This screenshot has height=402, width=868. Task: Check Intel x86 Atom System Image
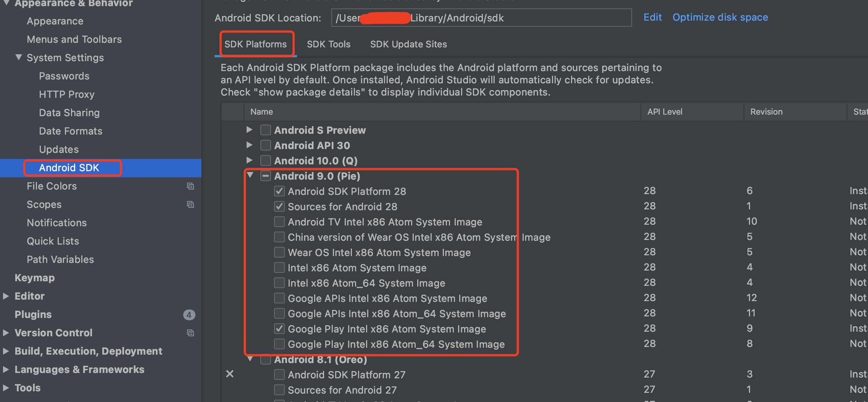pyautogui.click(x=279, y=267)
